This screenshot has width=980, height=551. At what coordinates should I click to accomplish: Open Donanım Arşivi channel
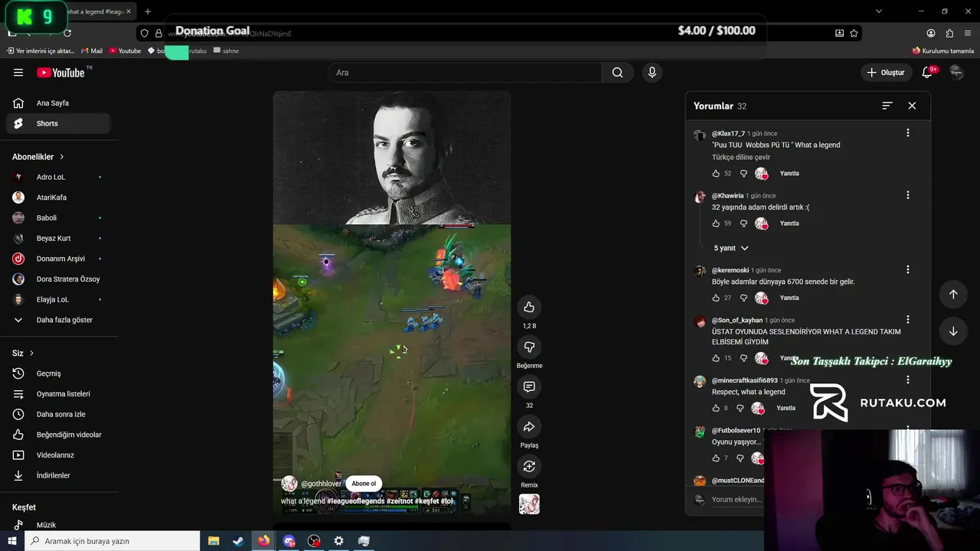[59, 259]
